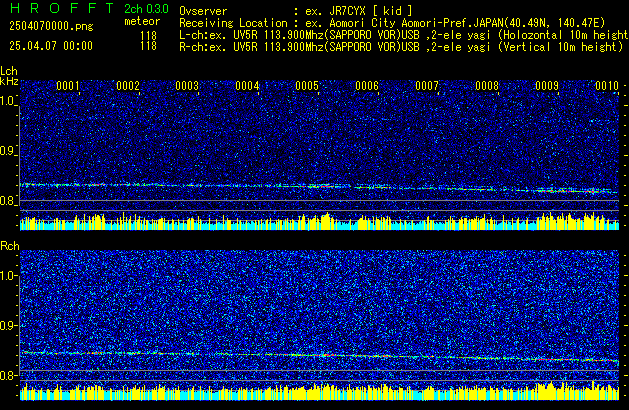Click the Rch 1.0 kHz axis label
629x410 pixels.
(8, 276)
